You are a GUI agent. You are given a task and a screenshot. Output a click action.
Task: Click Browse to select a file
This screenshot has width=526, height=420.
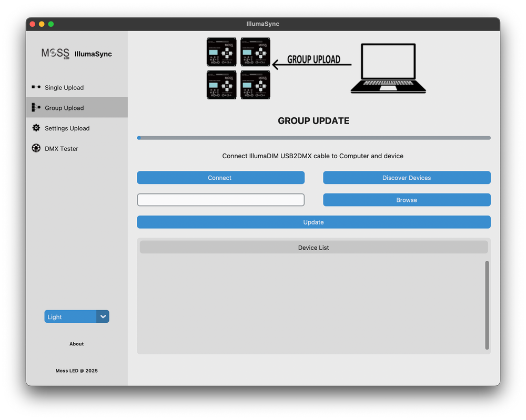point(406,200)
